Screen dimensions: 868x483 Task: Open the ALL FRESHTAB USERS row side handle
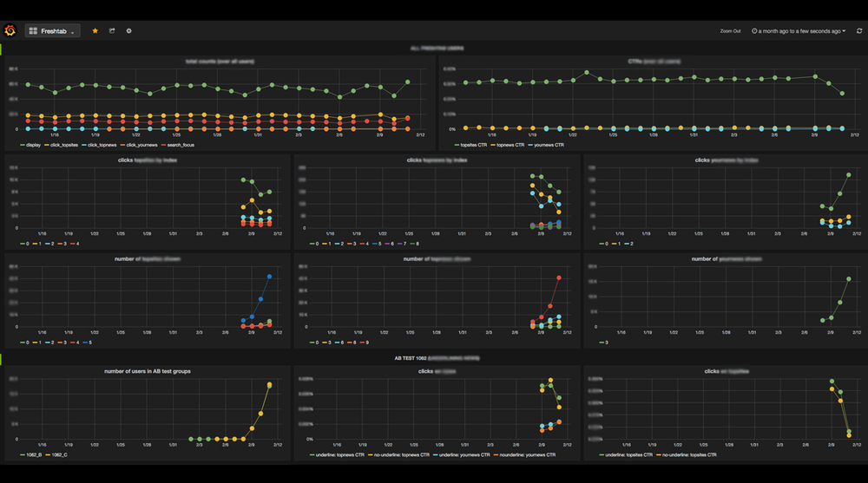coord(1,49)
